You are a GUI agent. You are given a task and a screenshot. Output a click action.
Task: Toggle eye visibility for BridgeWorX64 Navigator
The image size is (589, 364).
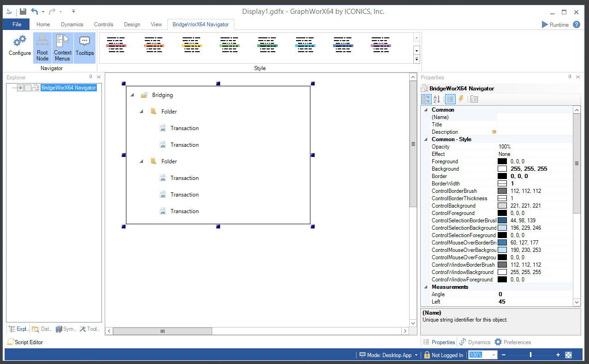pyautogui.click(x=20, y=88)
